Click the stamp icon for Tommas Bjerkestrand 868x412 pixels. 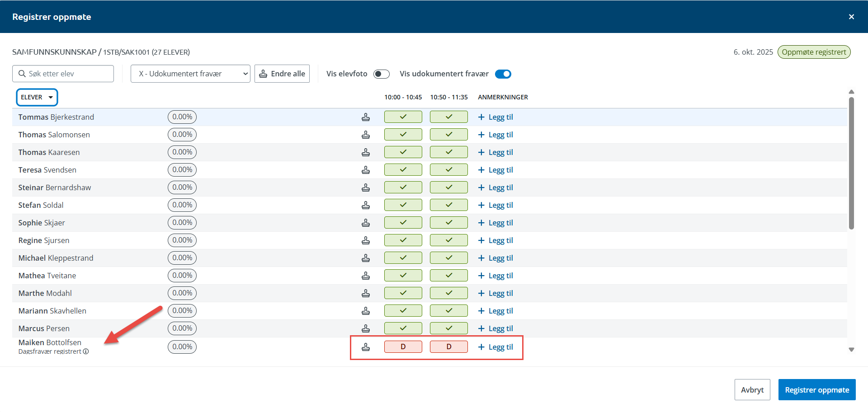366,117
